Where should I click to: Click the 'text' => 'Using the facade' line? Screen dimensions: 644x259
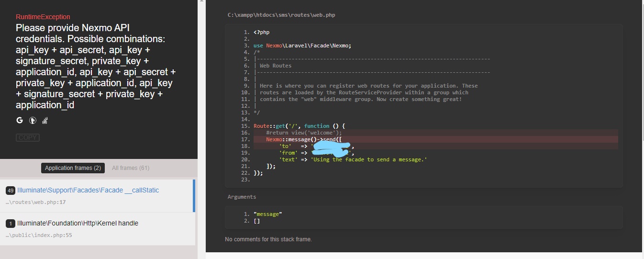pyautogui.click(x=353, y=159)
